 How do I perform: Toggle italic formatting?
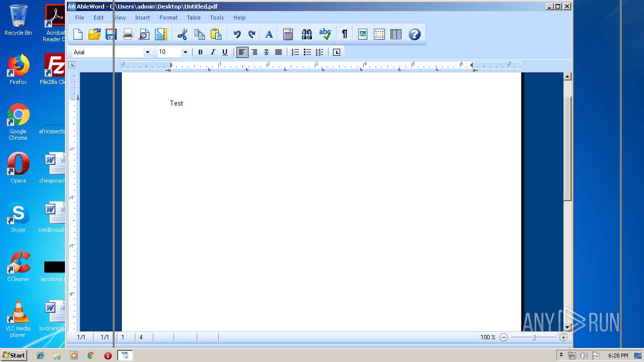point(212,52)
